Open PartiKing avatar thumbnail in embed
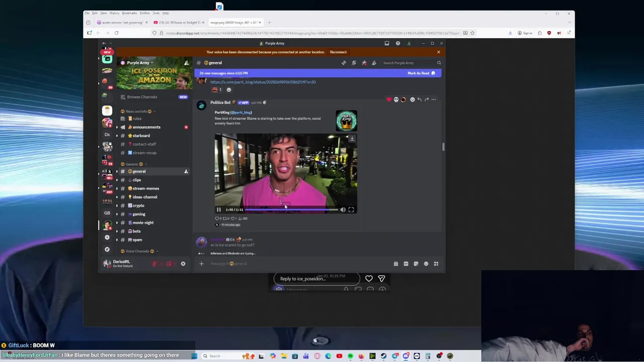The height and width of the screenshot is (362, 644). pyautogui.click(x=346, y=121)
